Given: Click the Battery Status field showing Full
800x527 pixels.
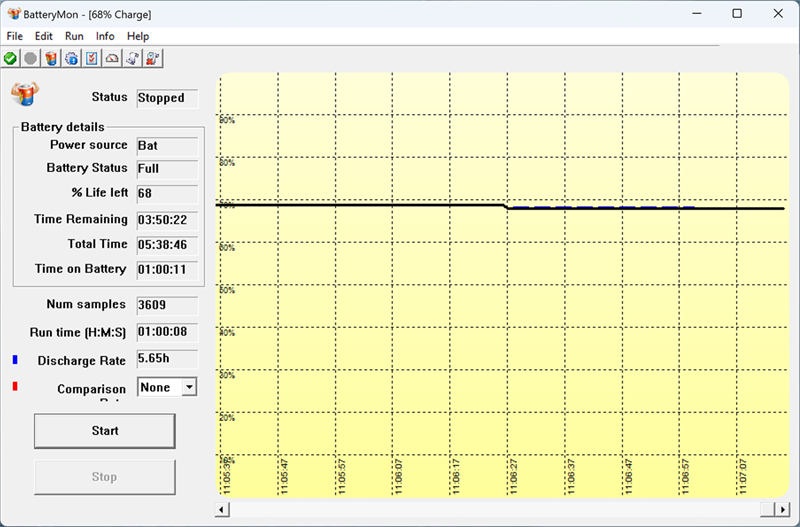Looking at the screenshot, I should (167, 169).
